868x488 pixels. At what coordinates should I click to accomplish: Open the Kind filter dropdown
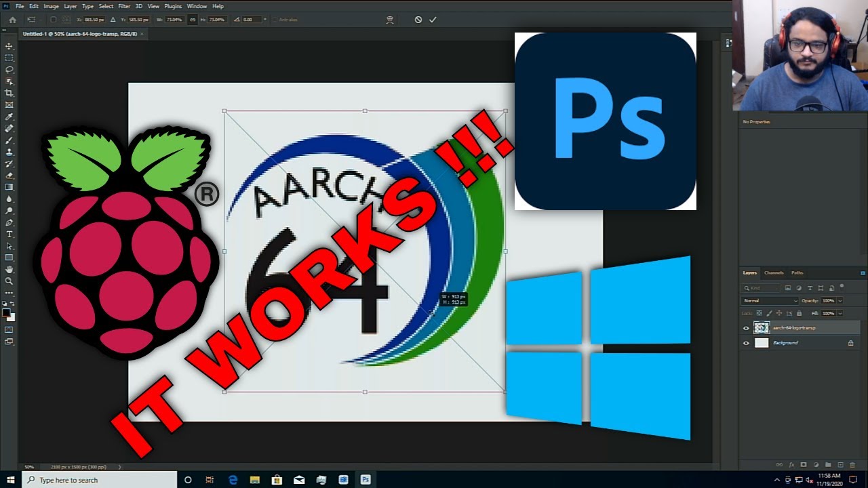762,288
